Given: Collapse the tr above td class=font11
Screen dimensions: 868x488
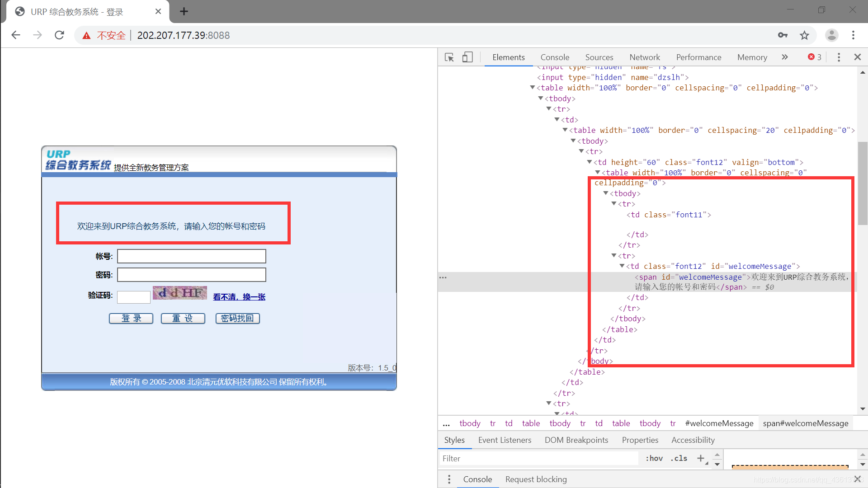Looking at the screenshot, I should tap(614, 204).
